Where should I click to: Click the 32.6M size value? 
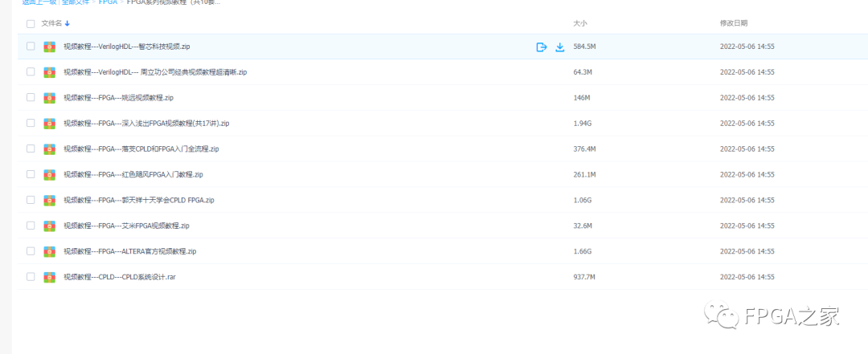pyautogui.click(x=583, y=226)
